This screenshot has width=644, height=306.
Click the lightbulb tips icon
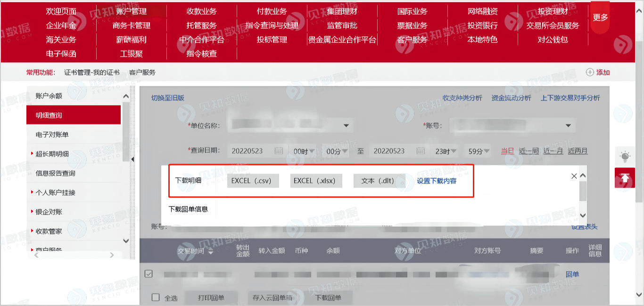point(625,157)
